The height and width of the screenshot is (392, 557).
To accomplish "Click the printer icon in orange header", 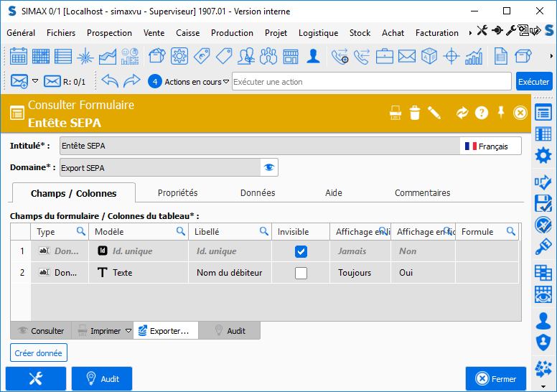I will pos(395,113).
